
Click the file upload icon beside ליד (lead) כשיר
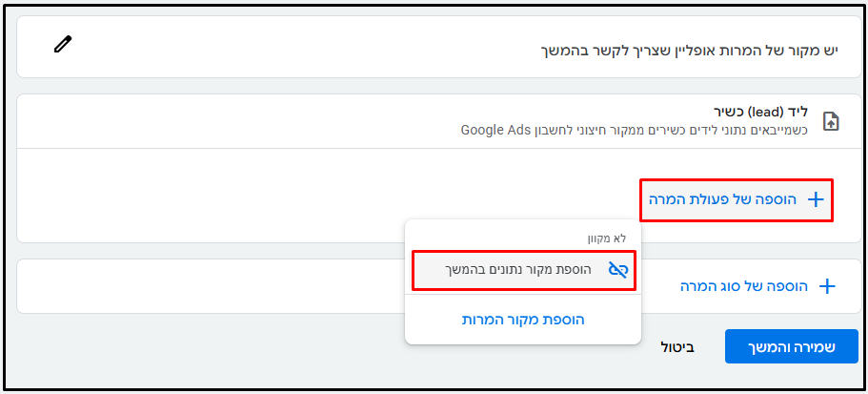tap(832, 121)
